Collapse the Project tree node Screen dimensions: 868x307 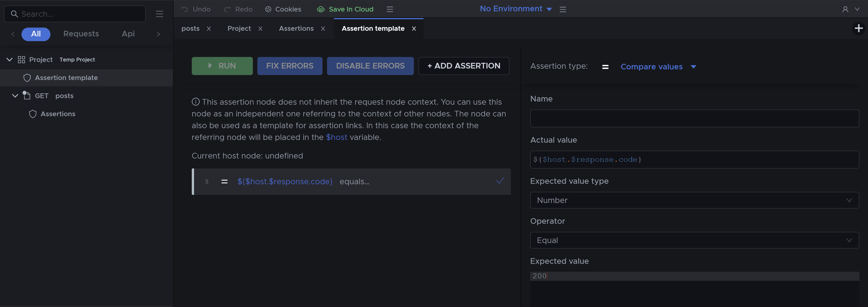(9, 60)
